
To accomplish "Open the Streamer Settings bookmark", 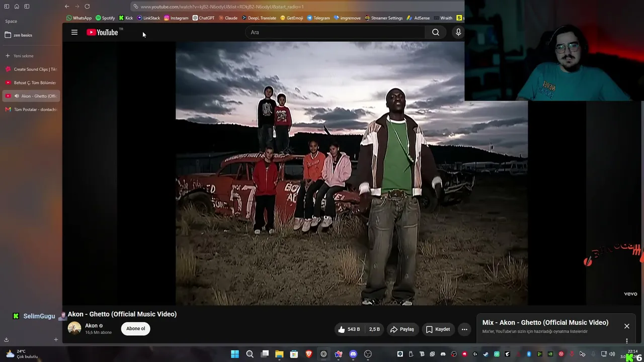I will point(383,18).
